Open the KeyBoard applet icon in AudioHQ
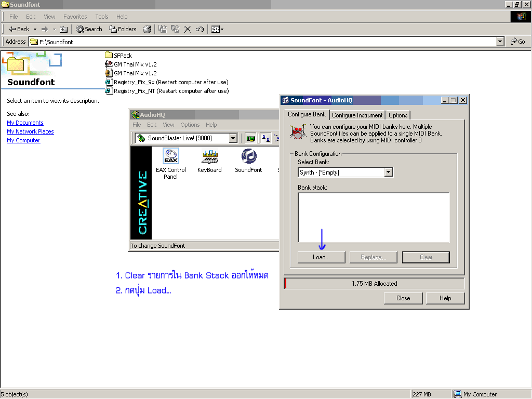Image resolution: width=532 pixels, height=399 pixels. click(209, 161)
